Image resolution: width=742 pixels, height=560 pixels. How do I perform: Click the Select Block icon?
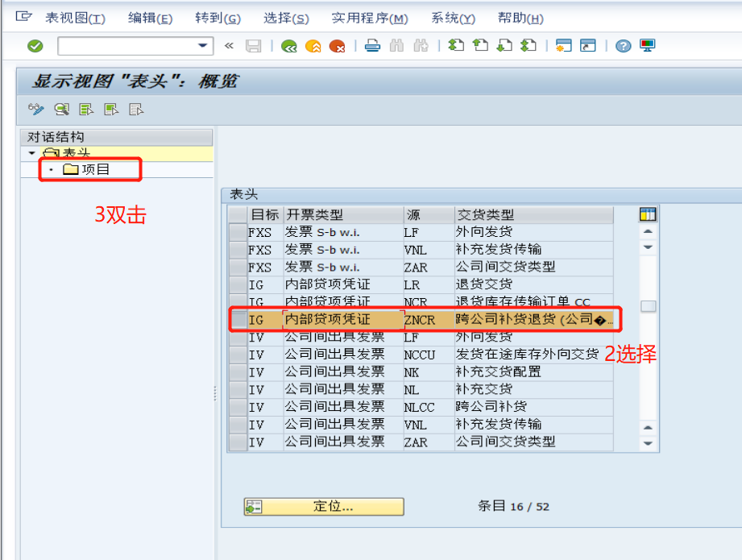tap(111, 110)
